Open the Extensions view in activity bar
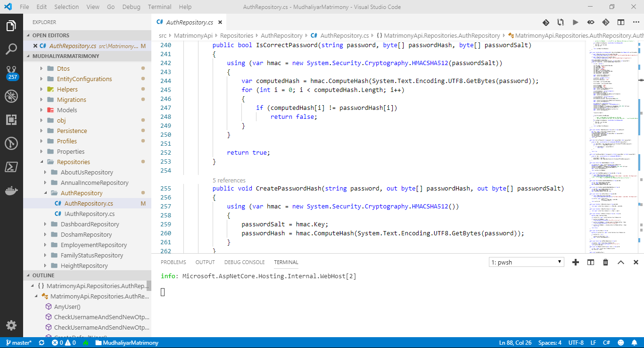The width and height of the screenshot is (644, 348). pos(11,120)
